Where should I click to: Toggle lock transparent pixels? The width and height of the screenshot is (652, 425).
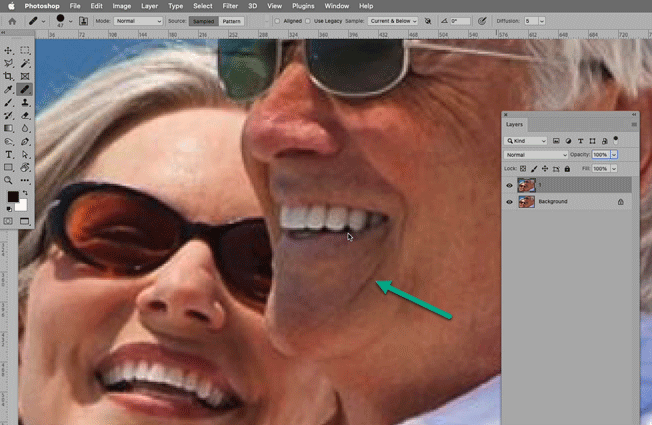point(523,168)
